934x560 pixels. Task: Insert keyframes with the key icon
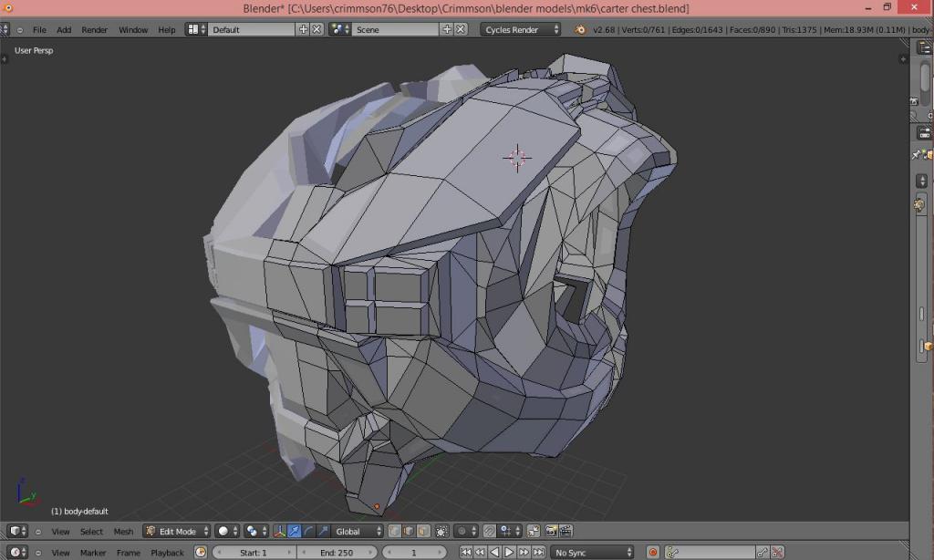tap(763, 553)
